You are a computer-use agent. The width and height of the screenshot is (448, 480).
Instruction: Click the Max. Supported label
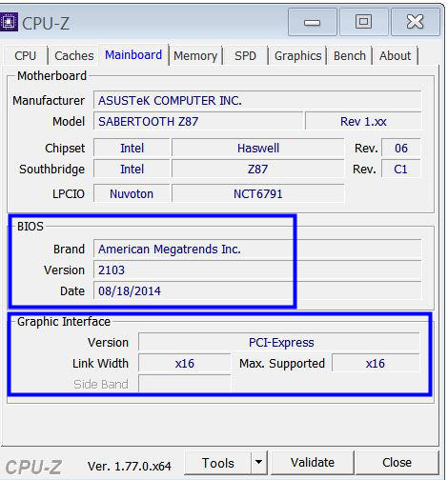click(x=282, y=363)
